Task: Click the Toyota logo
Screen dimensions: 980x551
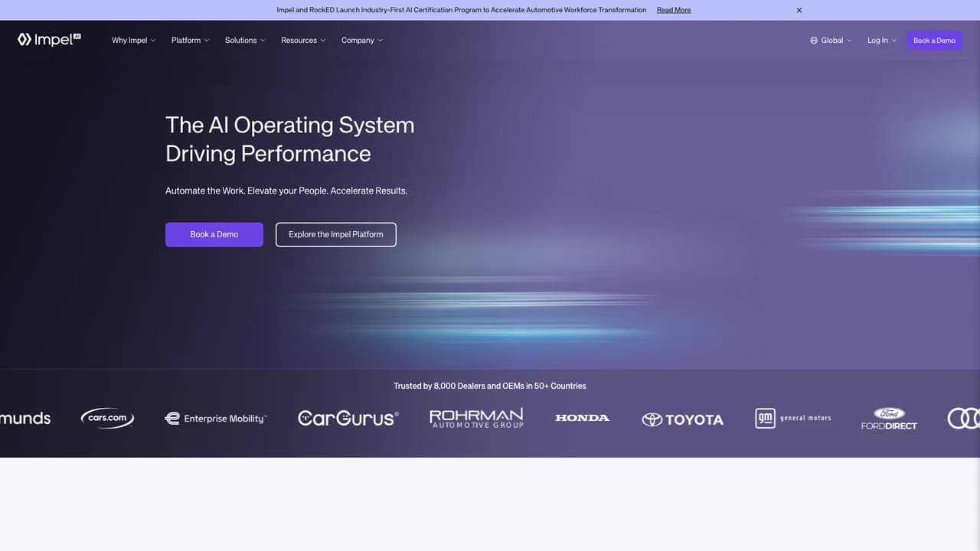Action: [682, 419]
